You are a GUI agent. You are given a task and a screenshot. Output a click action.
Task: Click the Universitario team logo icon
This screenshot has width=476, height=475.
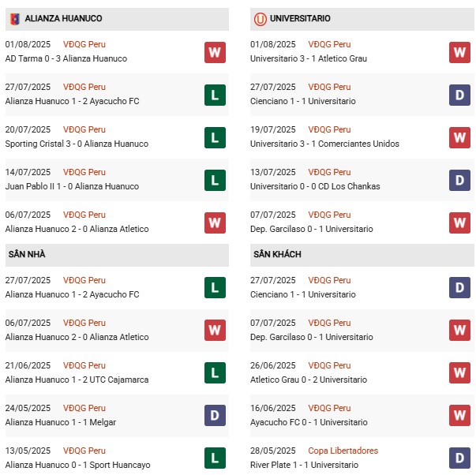[260, 18]
